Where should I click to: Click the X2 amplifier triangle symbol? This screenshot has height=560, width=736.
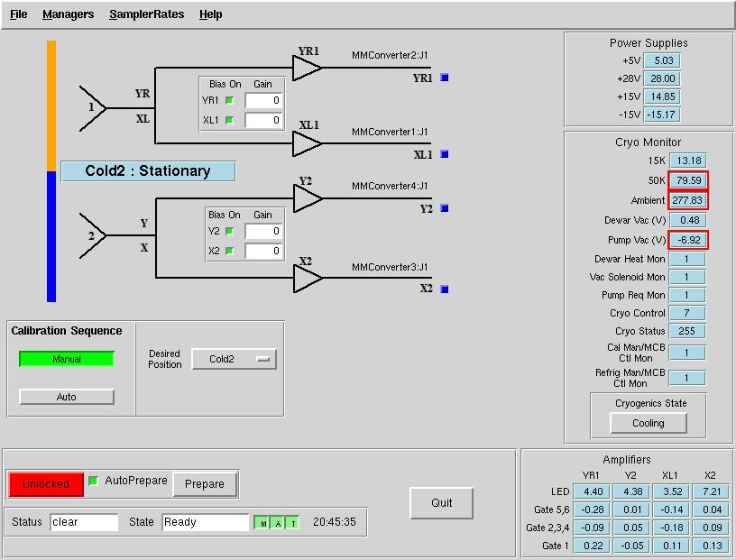(x=308, y=279)
